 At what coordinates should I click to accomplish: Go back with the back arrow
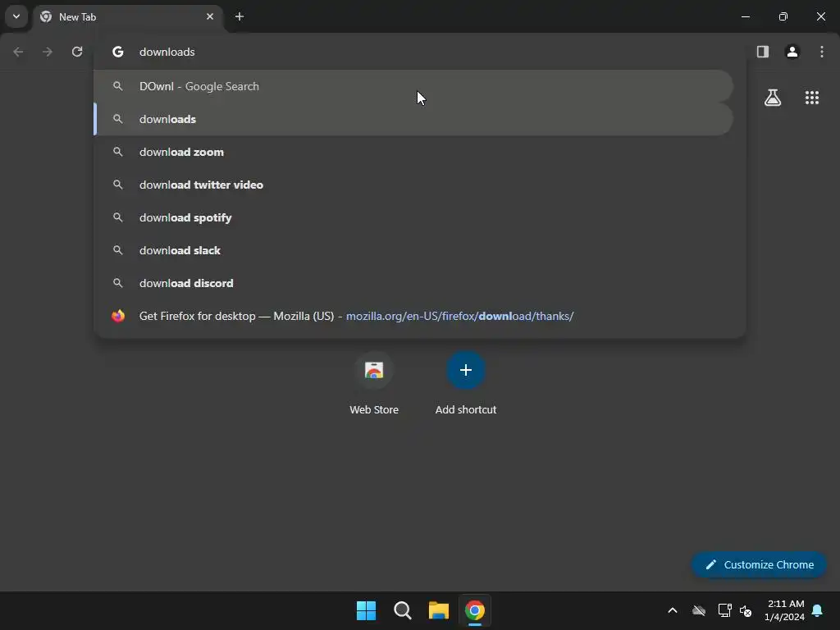pyautogui.click(x=18, y=52)
